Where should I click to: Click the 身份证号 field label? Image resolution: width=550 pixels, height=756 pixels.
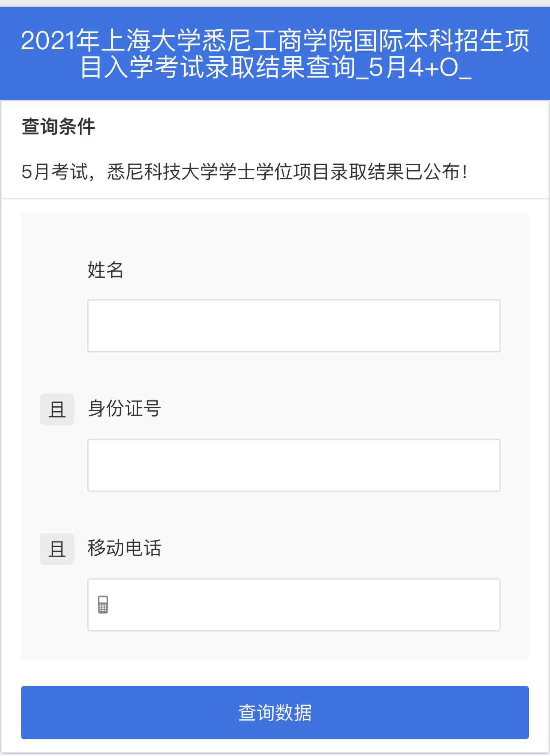(x=124, y=409)
